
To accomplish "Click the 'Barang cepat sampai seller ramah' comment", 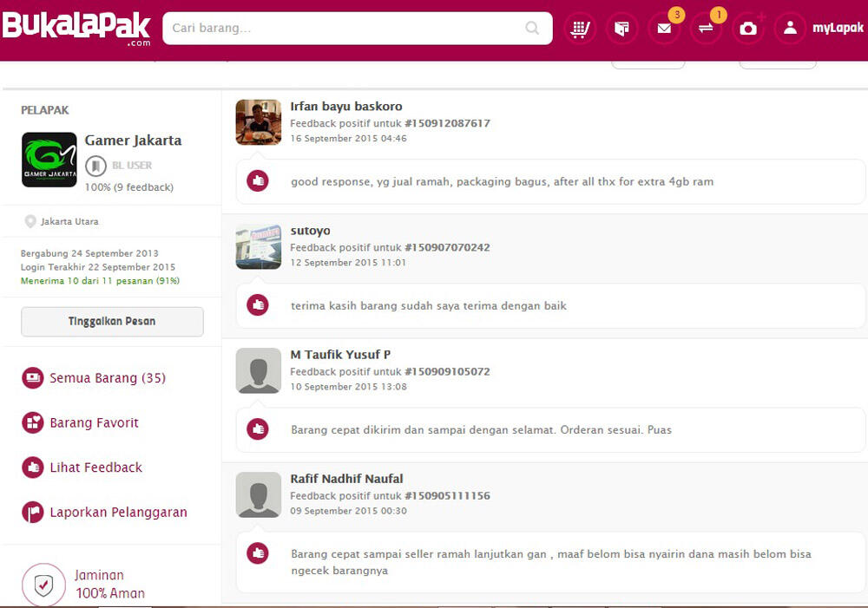I will click(551, 562).
